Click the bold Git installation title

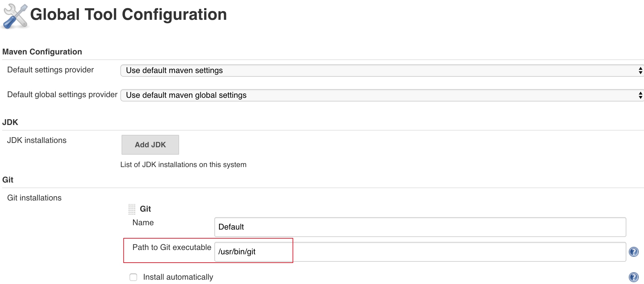(145, 209)
